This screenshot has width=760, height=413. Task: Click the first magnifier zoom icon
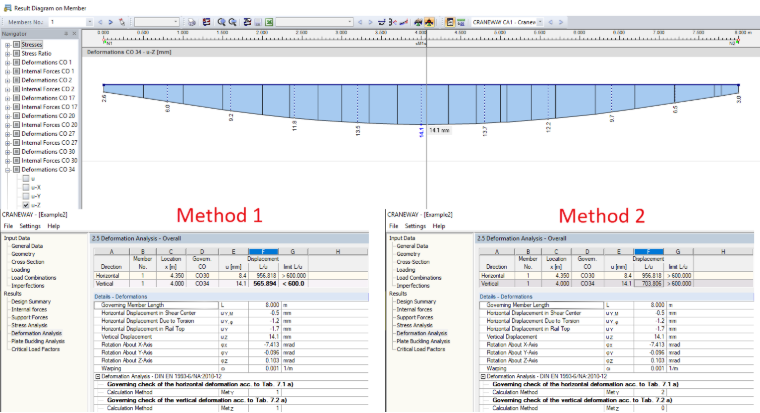point(222,22)
